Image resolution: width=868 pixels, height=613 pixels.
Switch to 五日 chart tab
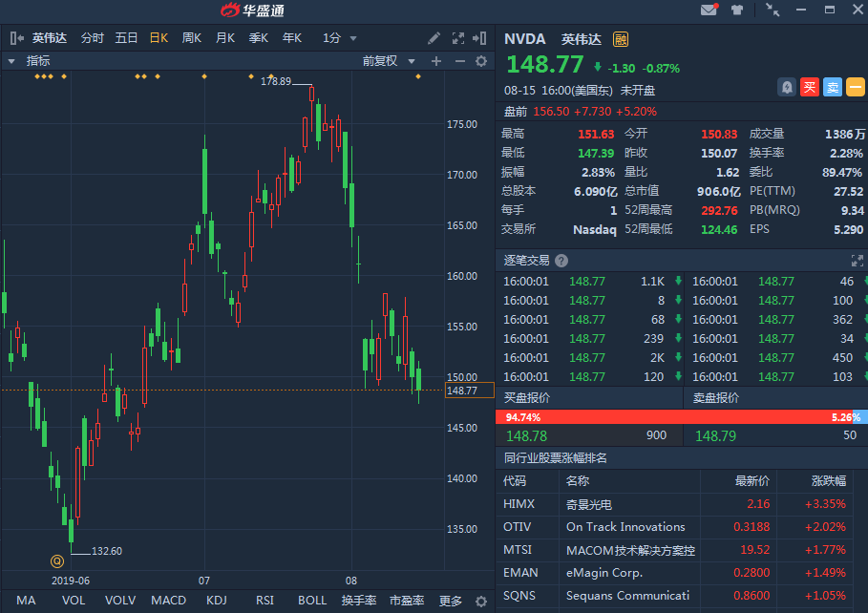[126, 38]
